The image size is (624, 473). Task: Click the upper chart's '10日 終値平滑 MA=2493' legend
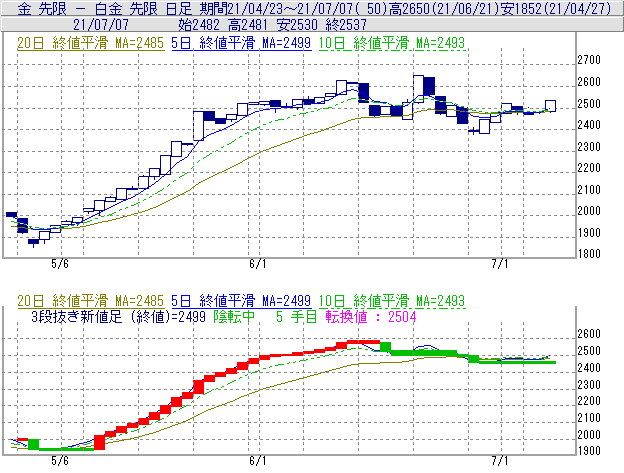tap(392, 43)
